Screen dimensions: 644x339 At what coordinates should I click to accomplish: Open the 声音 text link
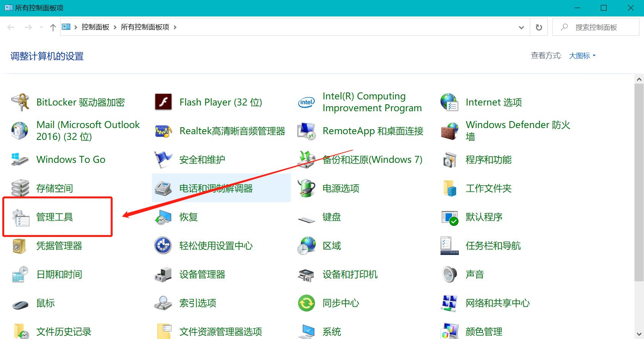point(475,274)
